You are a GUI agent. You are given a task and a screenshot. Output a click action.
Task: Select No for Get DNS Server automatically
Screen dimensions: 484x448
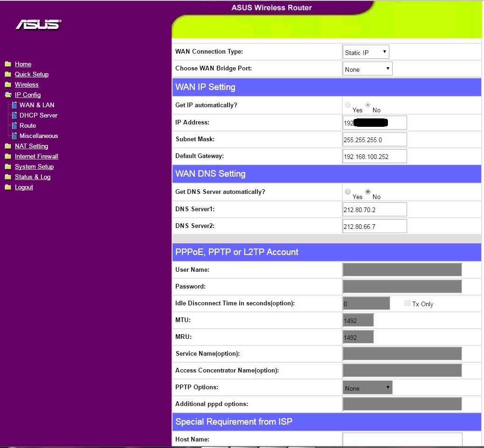(x=368, y=192)
